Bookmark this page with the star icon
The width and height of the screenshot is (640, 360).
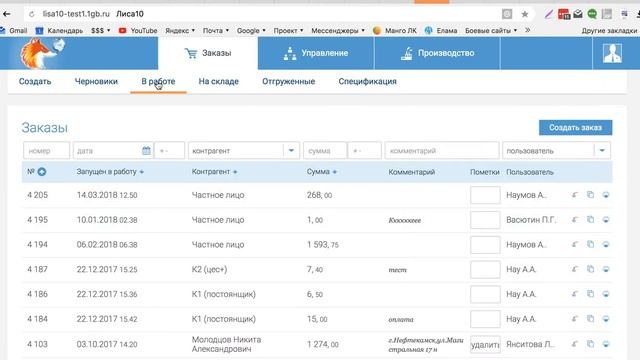click(x=525, y=14)
